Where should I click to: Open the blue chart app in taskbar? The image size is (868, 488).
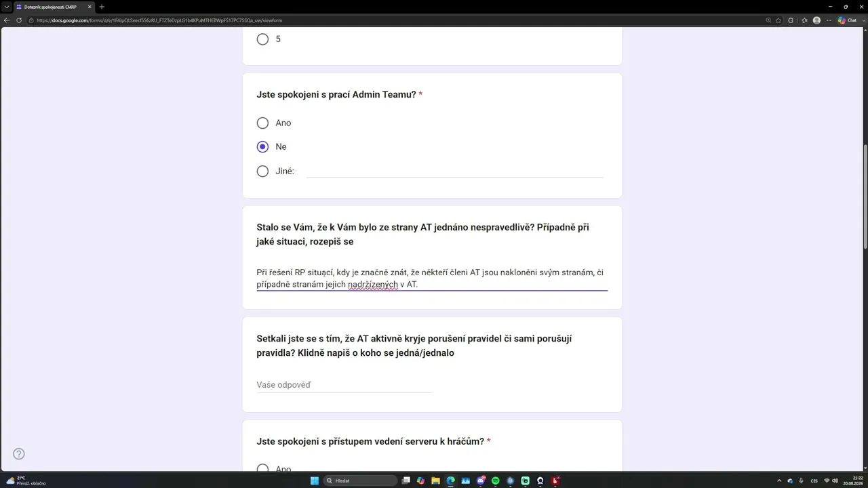[466, 481]
